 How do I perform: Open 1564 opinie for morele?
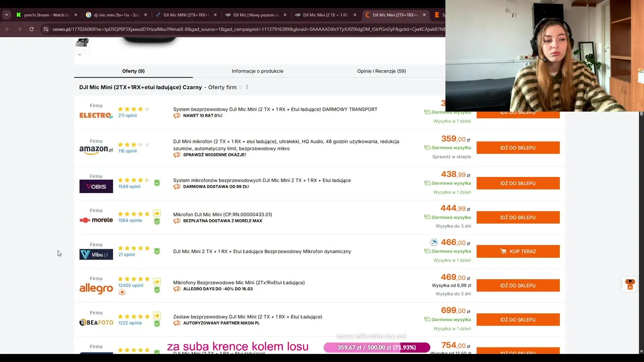(130, 220)
